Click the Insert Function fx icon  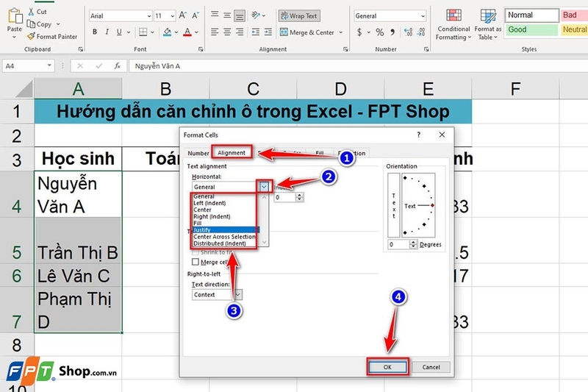tap(118, 65)
